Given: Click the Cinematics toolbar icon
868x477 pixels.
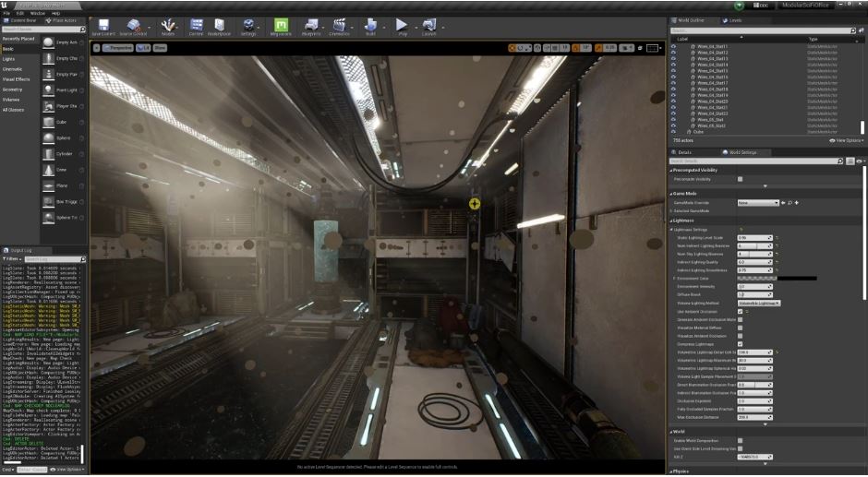Looking at the screenshot, I should [339, 26].
